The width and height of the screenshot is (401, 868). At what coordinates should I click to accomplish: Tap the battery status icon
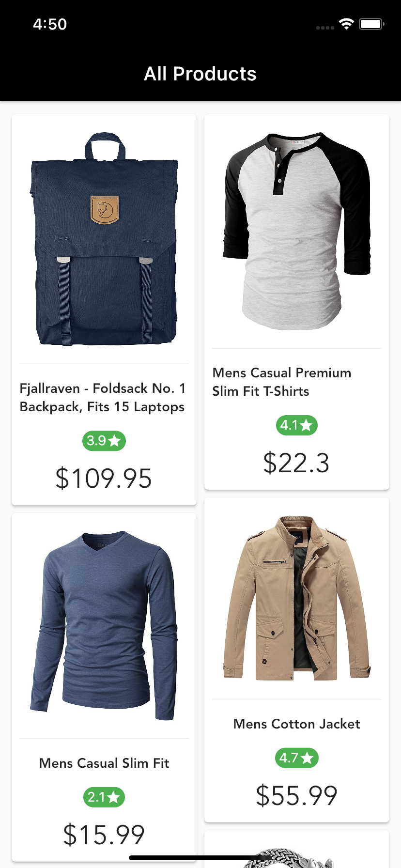pos(371,24)
